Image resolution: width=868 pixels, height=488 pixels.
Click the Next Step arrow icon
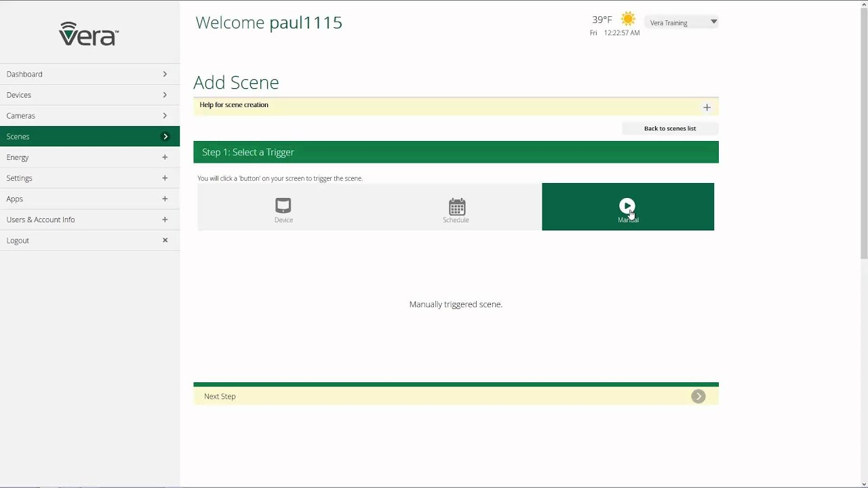pos(698,396)
